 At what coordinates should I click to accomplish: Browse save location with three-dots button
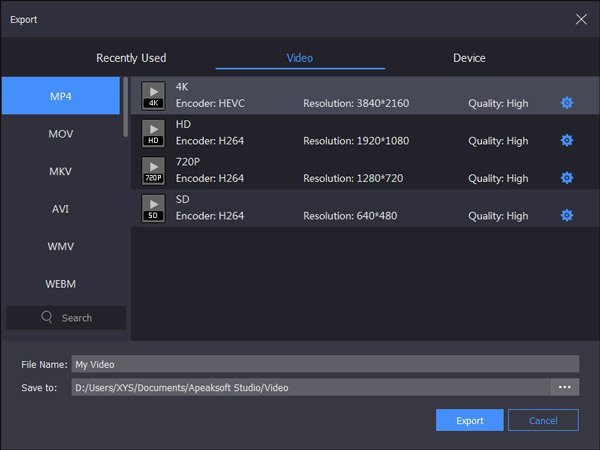pyautogui.click(x=564, y=387)
